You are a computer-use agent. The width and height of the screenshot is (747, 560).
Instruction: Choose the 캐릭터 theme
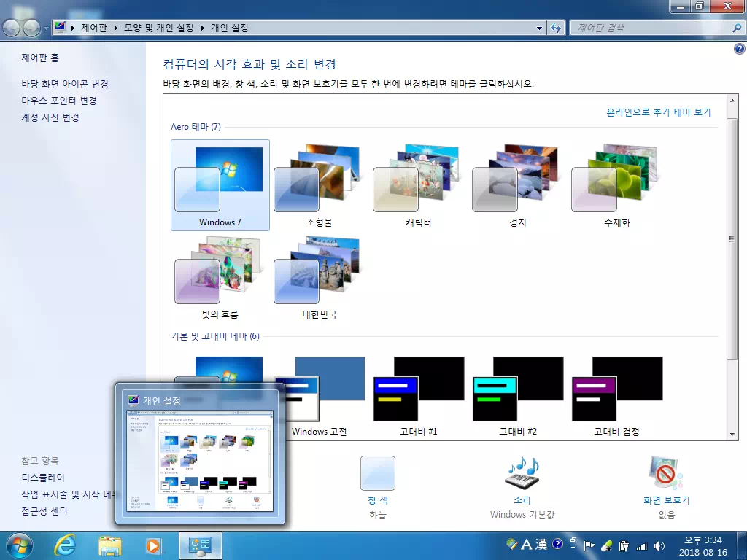418,185
